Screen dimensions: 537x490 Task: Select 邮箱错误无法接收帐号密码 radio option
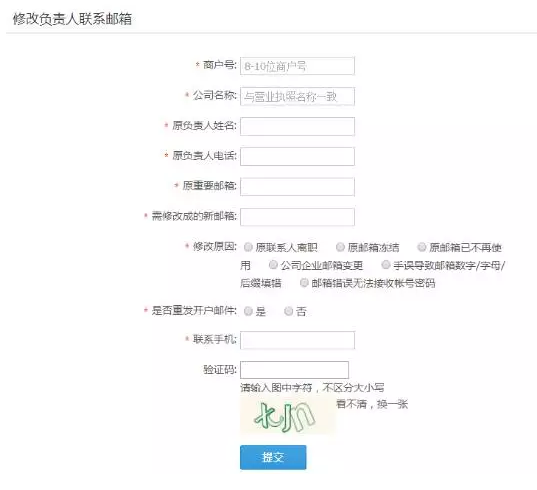tap(304, 283)
